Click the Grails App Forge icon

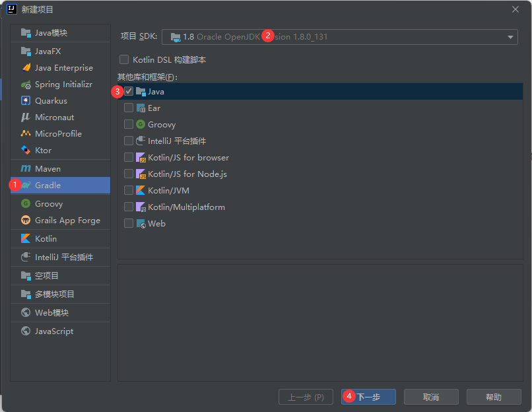26,221
